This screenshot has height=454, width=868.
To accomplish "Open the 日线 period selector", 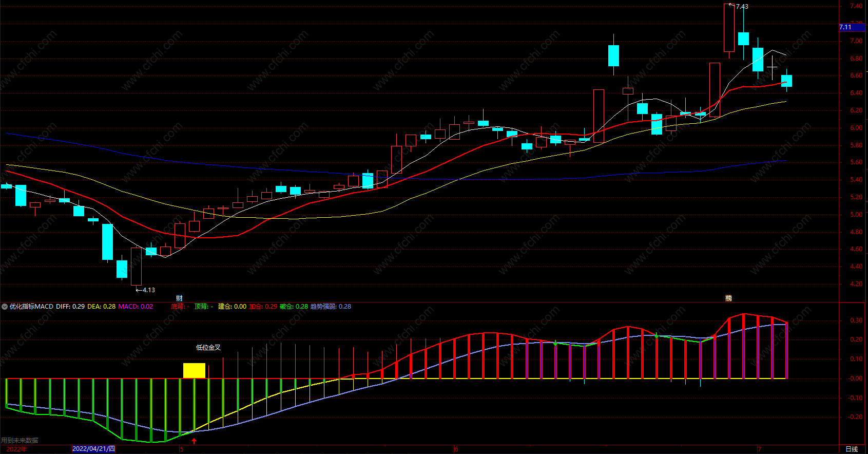I will coord(852,449).
